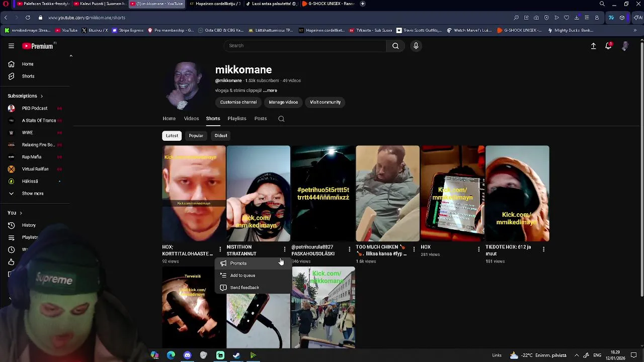Open options for TIEDOTE HOX: 612 short
Viewport: 644px width, 362px height.
click(x=543, y=249)
